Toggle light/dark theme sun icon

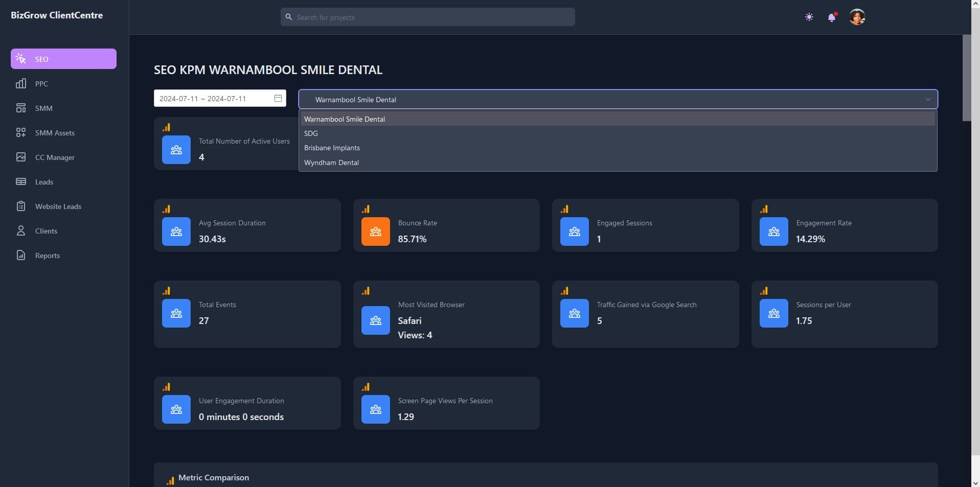(x=809, y=17)
